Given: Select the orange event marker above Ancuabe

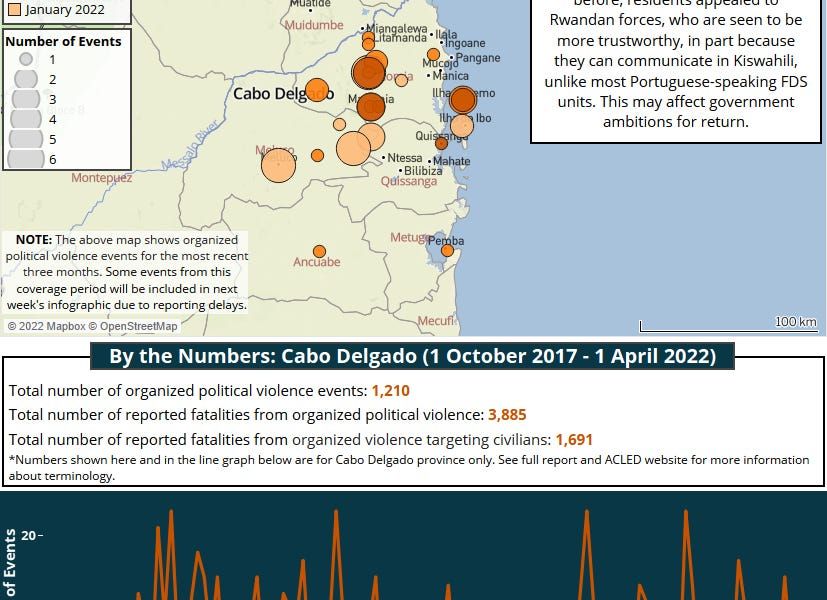Looking at the screenshot, I should (x=319, y=251).
